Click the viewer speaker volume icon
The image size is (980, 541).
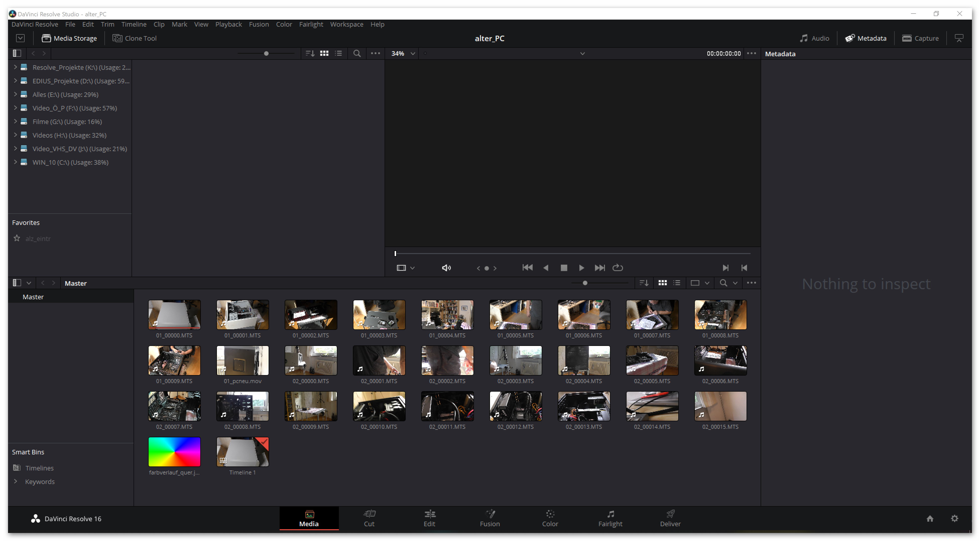click(x=446, y=268)
